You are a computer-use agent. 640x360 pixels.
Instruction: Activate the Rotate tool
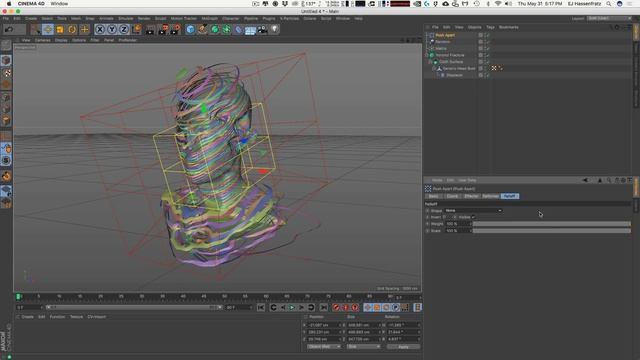[x=72, y=29]
